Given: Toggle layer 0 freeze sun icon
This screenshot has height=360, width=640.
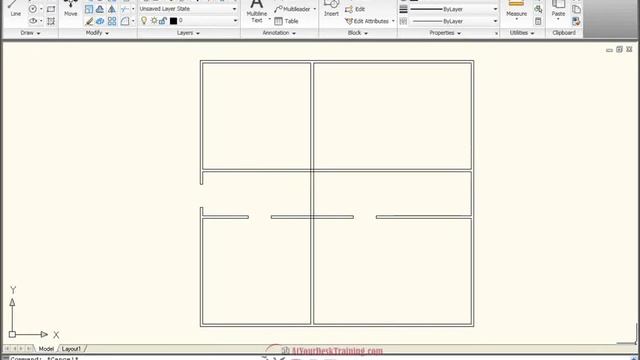Looking at the screenshot, I should tap(154, 20).
